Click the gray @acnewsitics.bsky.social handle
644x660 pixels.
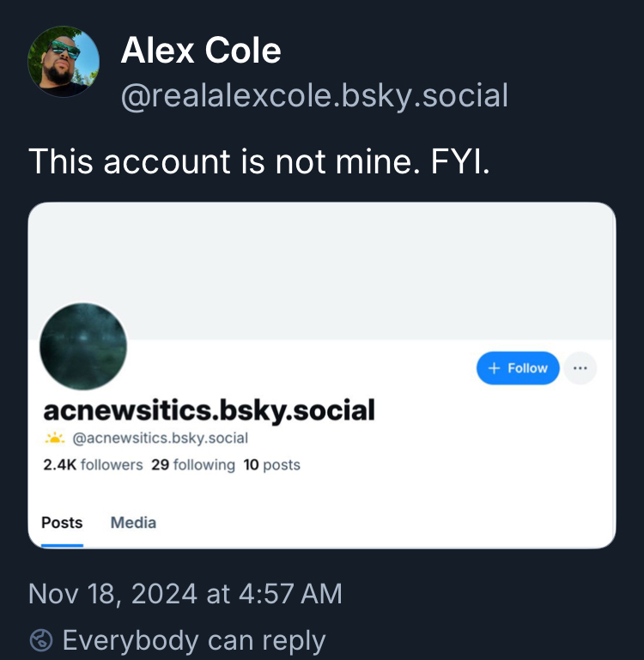tap(160, 439)
